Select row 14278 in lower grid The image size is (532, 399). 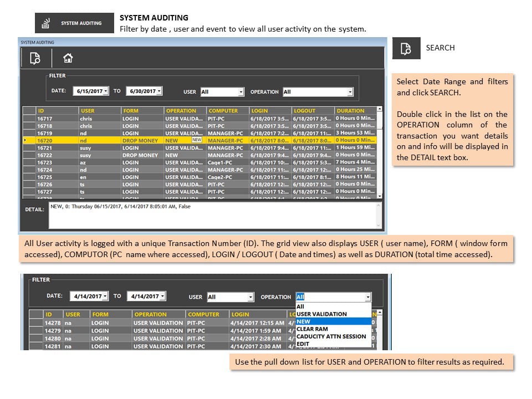point(203,323)
